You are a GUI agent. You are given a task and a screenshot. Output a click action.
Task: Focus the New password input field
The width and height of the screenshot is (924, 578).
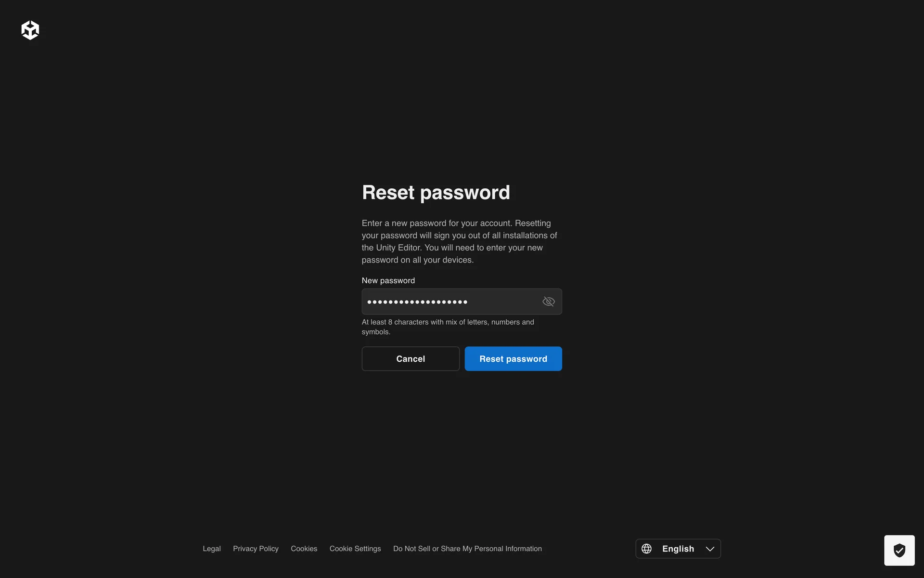click(462, 302)
